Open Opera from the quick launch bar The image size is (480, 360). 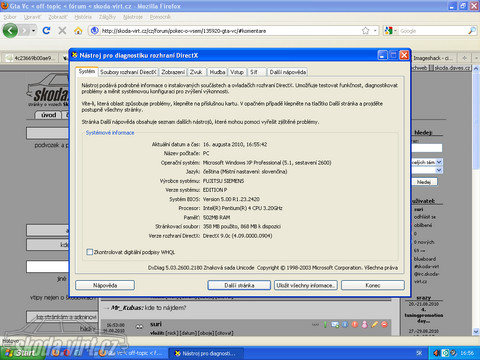click(x=66, y=353)
